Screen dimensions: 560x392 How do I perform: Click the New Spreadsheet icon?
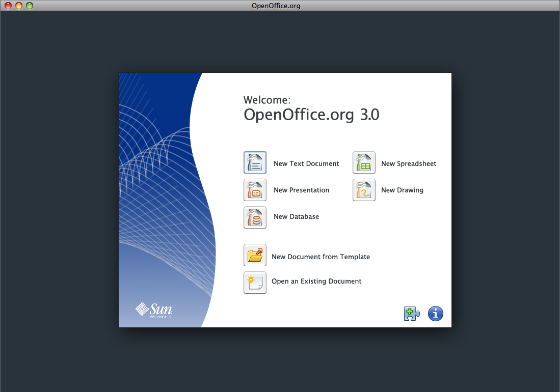click(364, 163)
